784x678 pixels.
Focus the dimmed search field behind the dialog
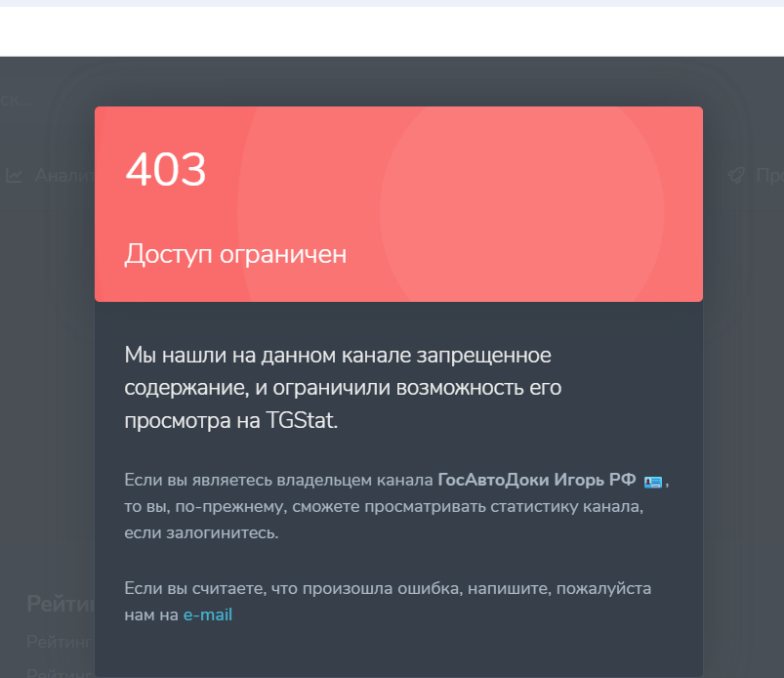click(x=20, y=100)
